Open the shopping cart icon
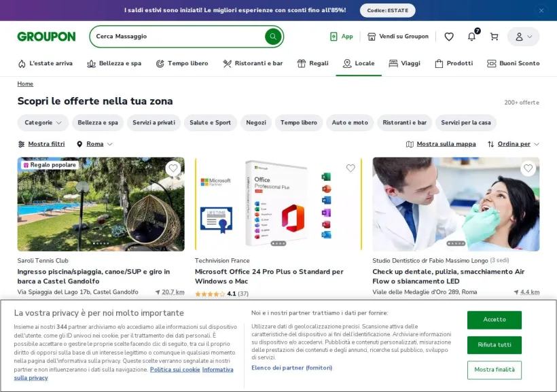 [x=494, y=36]
